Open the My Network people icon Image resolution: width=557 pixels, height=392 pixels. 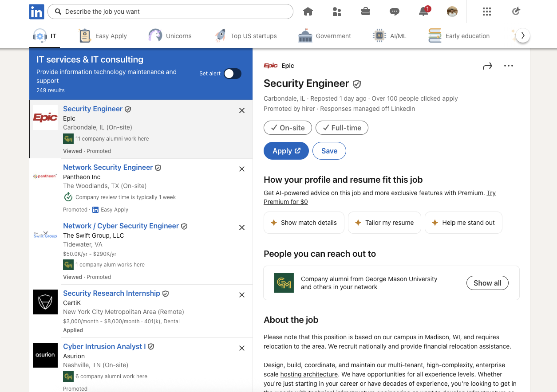click(337, 12)
